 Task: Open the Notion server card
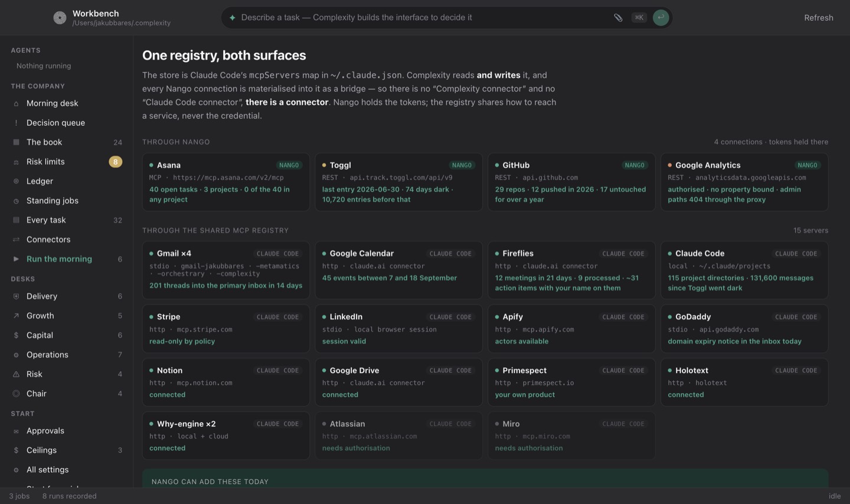[226, 382]
